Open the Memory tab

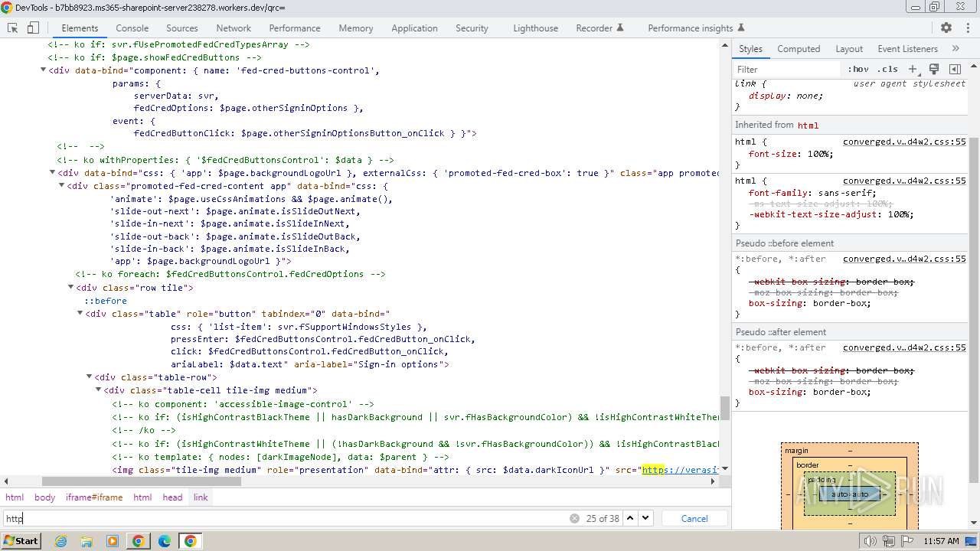pyautogui.click(x=356, y=28)
